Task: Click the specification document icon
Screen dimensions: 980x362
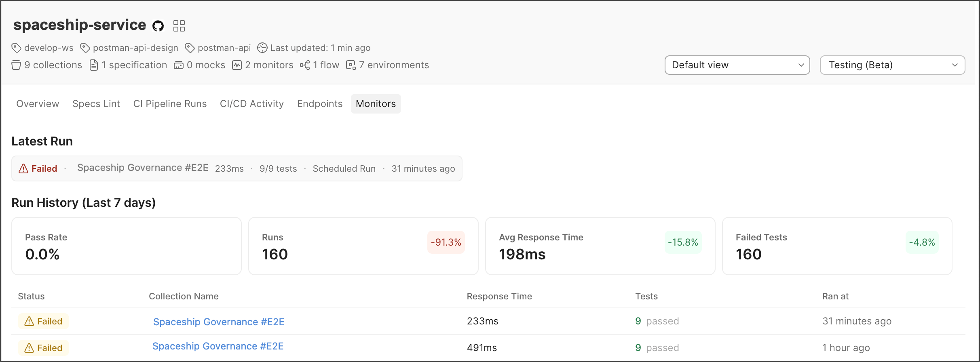Action: click(x=94, y=65)
